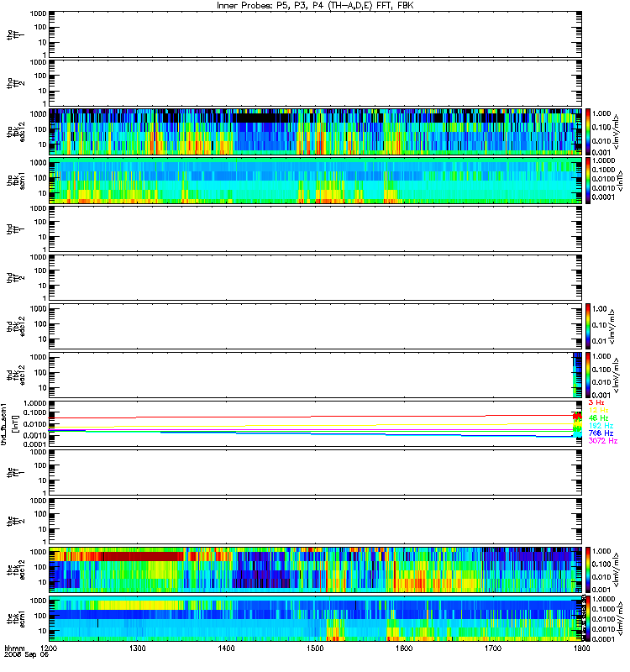The image size is (630, 672).
Task: Click the tha fbk edc12 color bar
Action: pos(588,132)
